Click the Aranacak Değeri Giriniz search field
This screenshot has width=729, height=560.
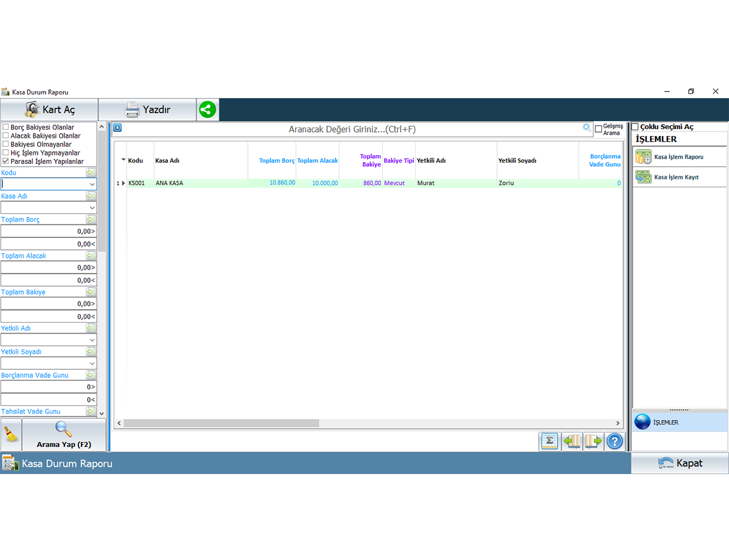[352, 129]
